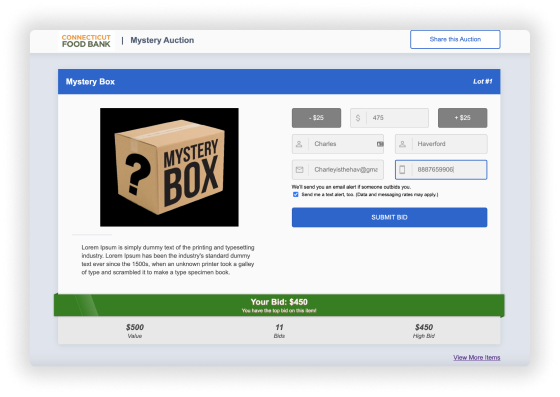Click the dollar sign icon in bid field

click(x=358, y=118)
